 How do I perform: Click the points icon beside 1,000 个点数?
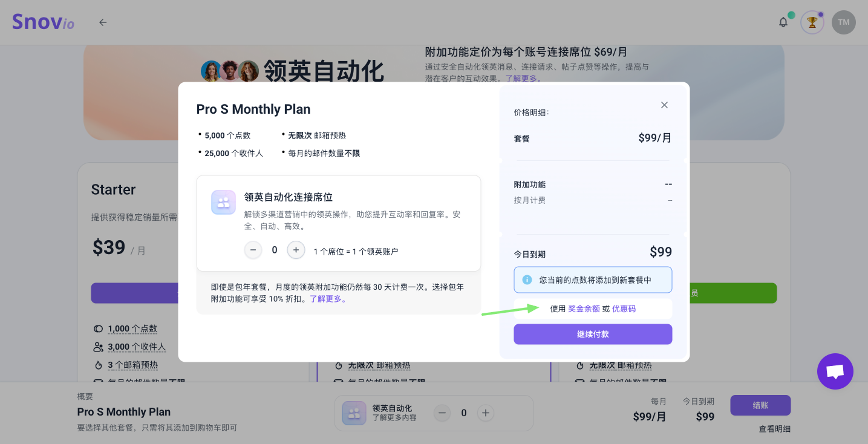pyautogui.click(x=98, y=328)
